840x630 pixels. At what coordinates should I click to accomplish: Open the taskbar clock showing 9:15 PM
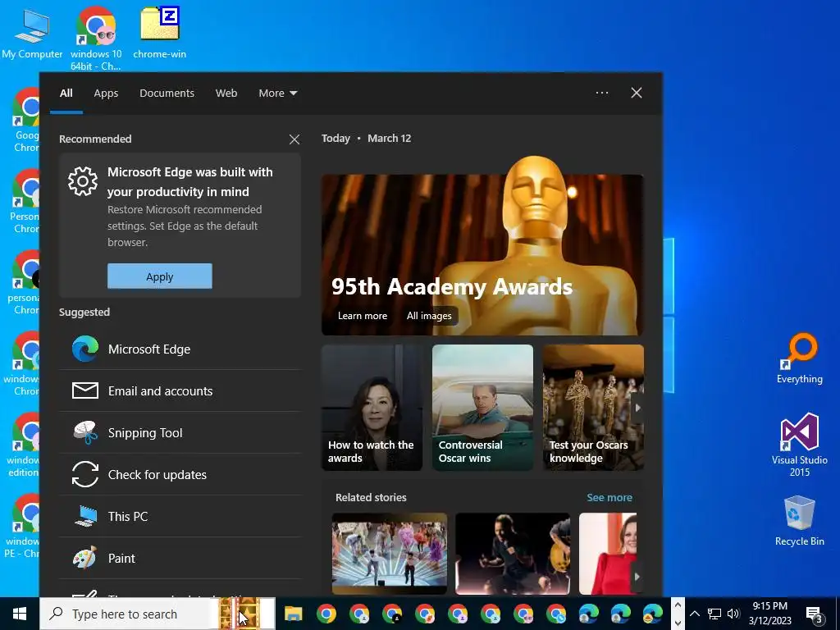pyautogui.click(x=769, y=614)
